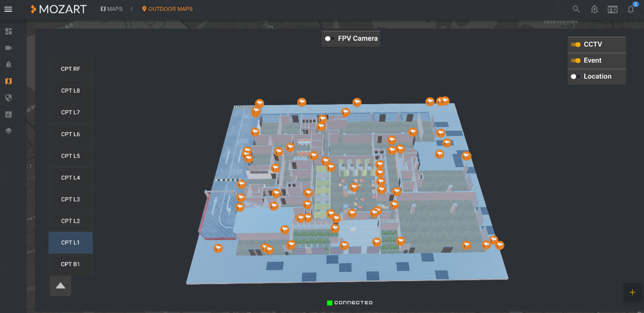Enable the Location toggle
The image size is (644, 313).
point(575,76)
